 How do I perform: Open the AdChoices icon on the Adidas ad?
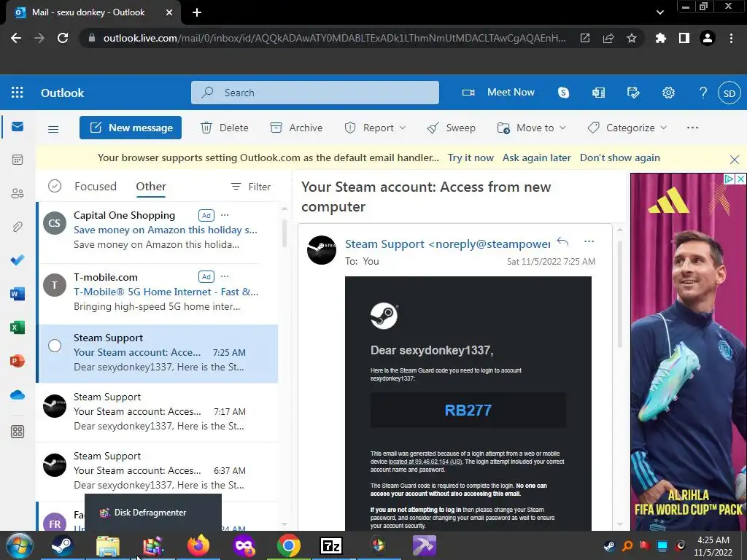pyautogui.click(x=729, y=179)
